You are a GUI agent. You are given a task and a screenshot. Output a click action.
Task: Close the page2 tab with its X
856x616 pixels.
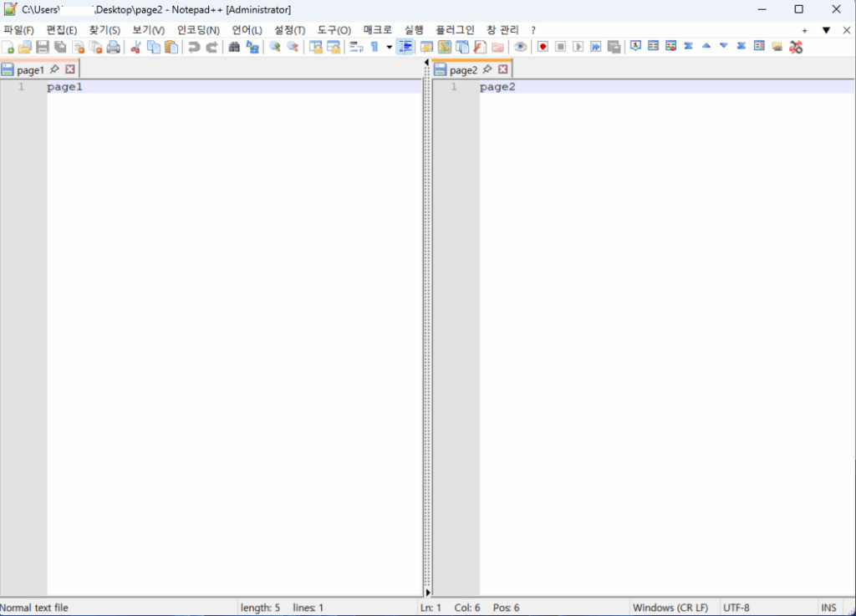503,69
